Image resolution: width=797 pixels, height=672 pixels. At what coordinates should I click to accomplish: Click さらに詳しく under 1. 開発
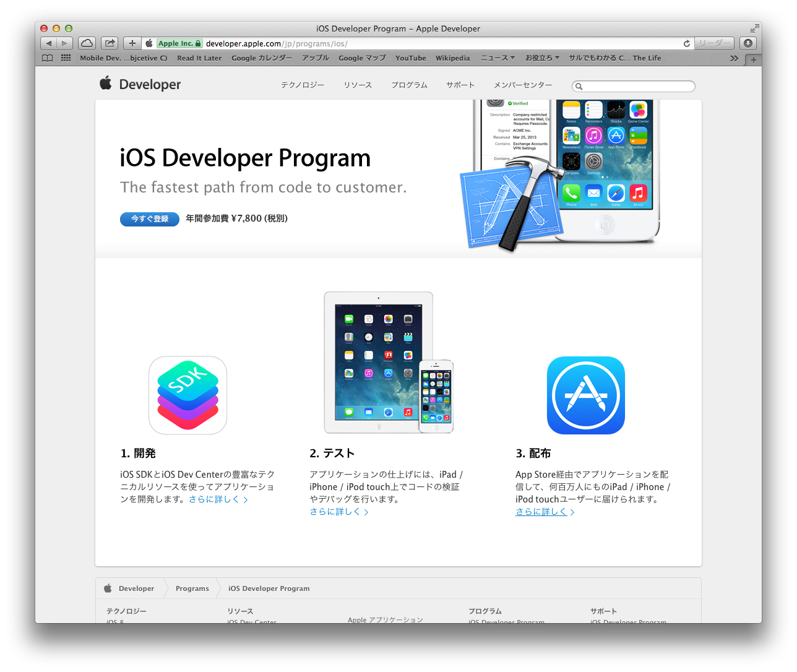point(218,499)
